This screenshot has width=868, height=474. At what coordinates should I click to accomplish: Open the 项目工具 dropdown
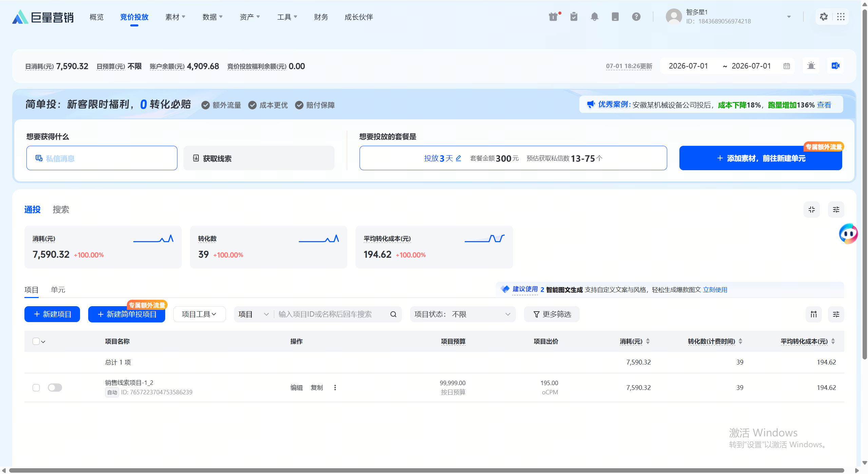[x=199, y=314]
